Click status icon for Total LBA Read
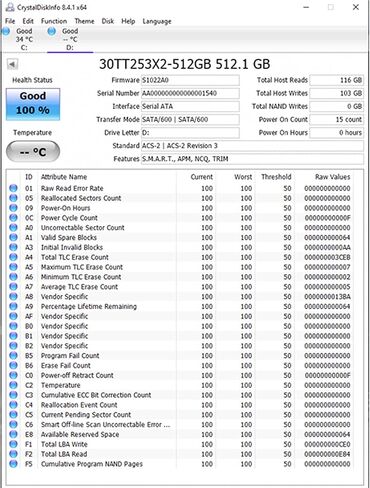 click(x=13, y=454)
